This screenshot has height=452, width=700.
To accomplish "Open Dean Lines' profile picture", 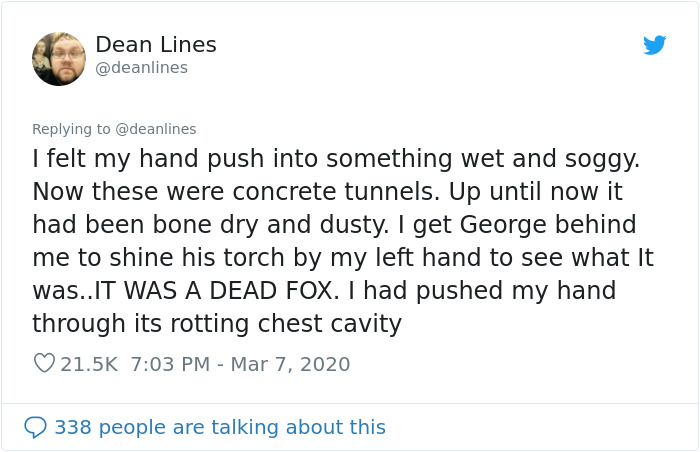I will click(59, 58).
